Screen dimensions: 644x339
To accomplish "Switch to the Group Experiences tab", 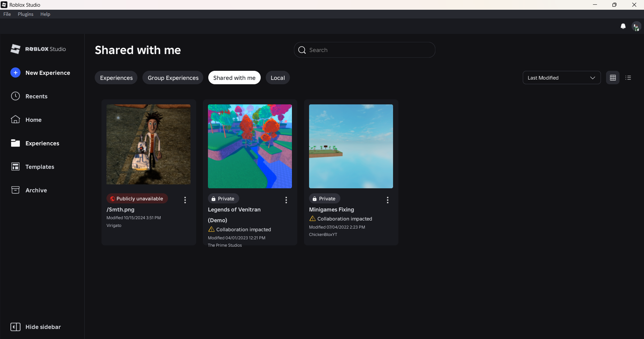I will [173, 78].
